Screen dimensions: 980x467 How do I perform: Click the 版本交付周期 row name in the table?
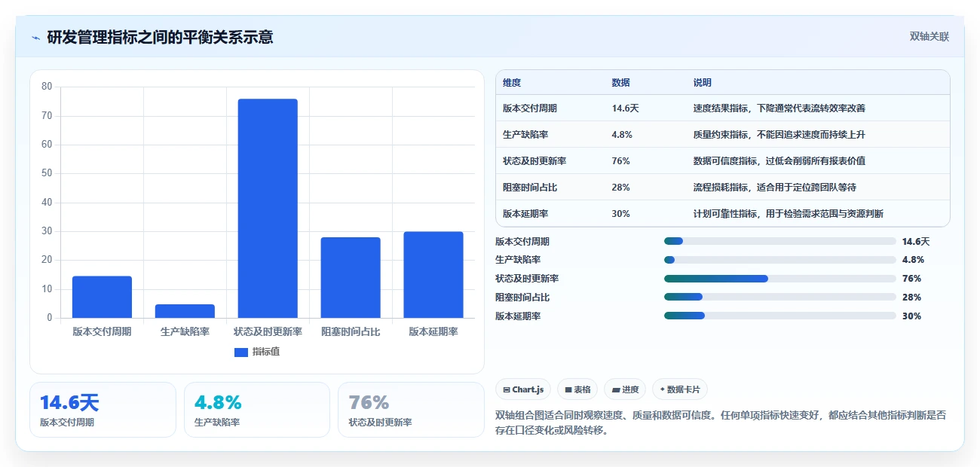[x=530, y=108]
